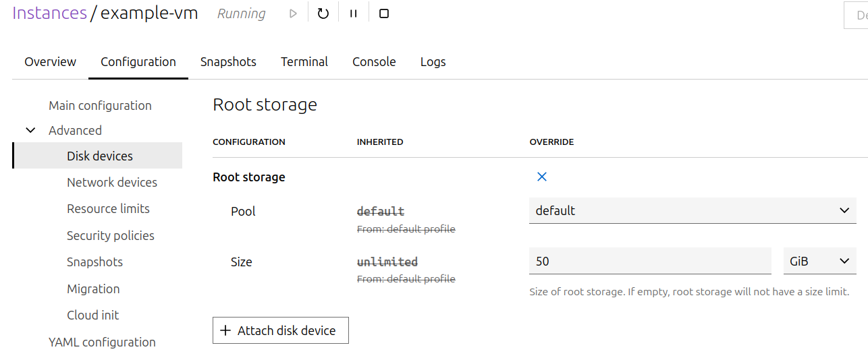
Task: Go back to Instances breadcrumb link
Action: (x=49, y=13)
